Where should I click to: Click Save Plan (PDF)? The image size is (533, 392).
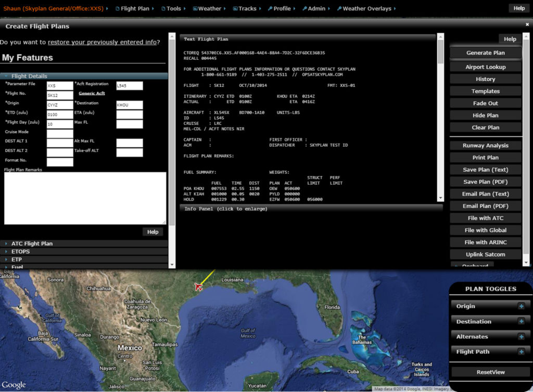(x=486, y=182)
